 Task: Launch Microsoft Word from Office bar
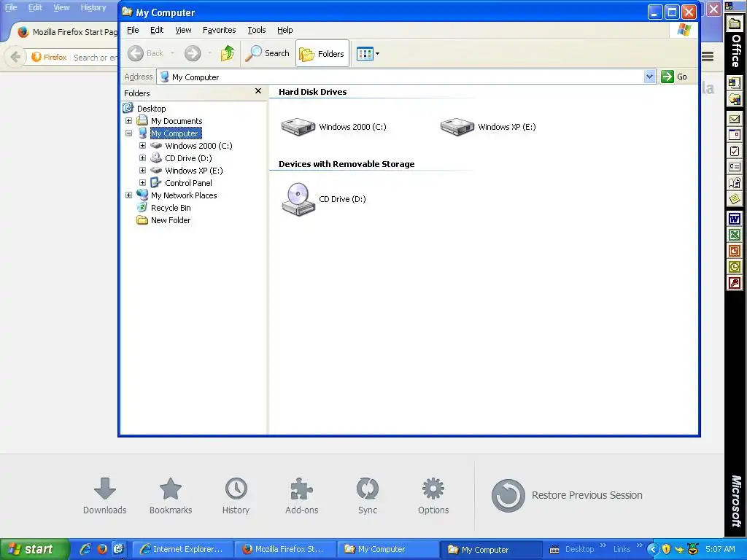pos(734,219)
